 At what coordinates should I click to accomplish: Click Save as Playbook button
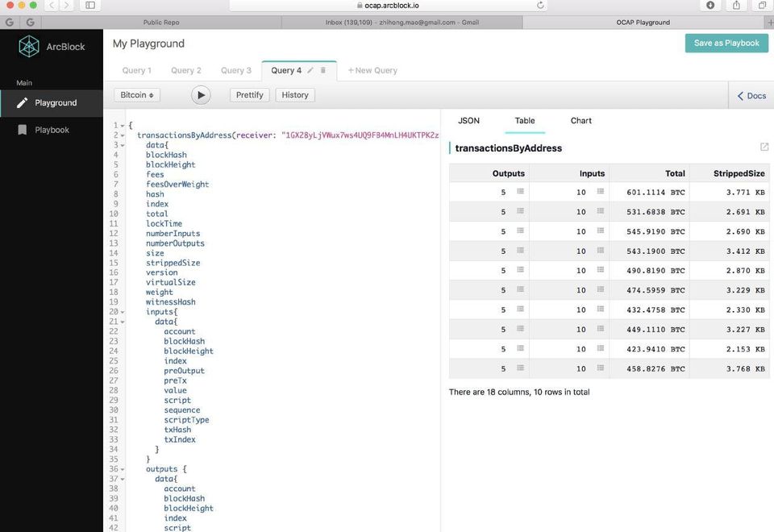(726, 44)
